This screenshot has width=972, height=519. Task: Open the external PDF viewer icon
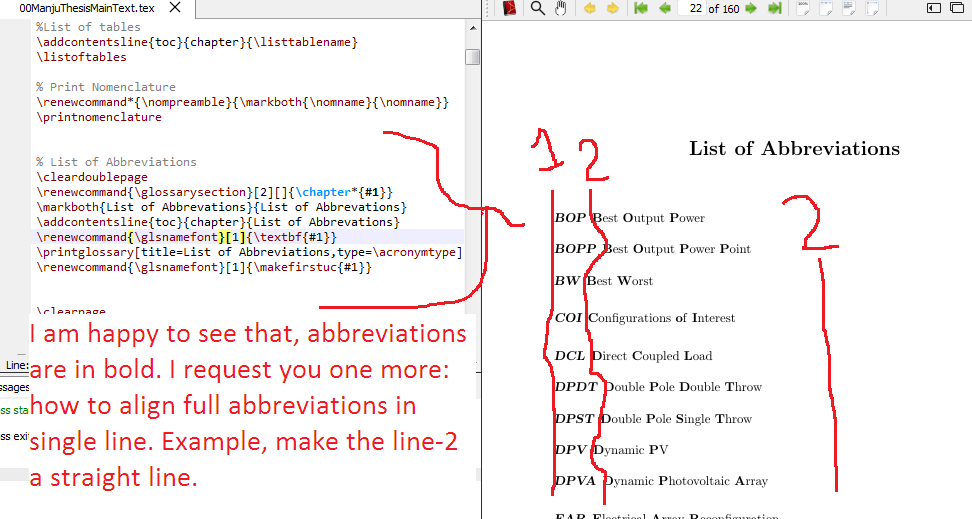tap(510, 8)
